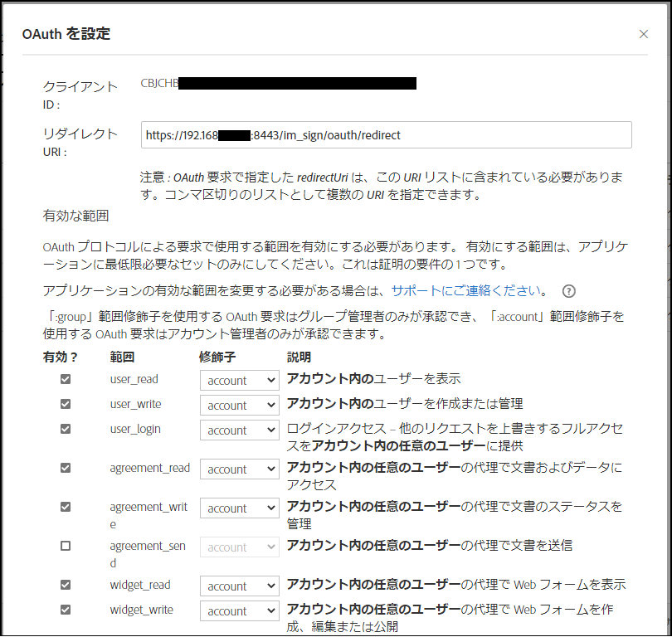Close the OAuth configuration dialog
Image resolution: width=672 pixels, height=637 pixels.
(644, 34)
